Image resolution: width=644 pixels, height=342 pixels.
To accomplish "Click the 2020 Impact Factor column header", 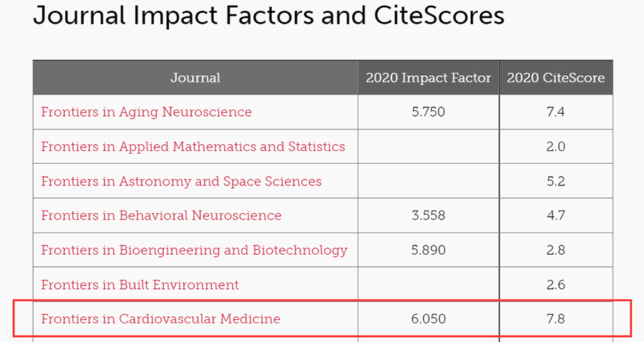I will point(429,77).
